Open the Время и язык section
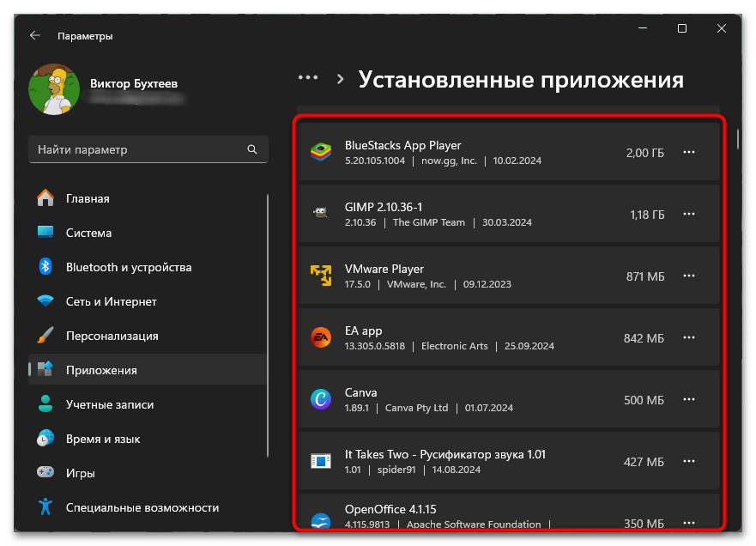Viewport: 756px width, 546px height. (148, 438)
